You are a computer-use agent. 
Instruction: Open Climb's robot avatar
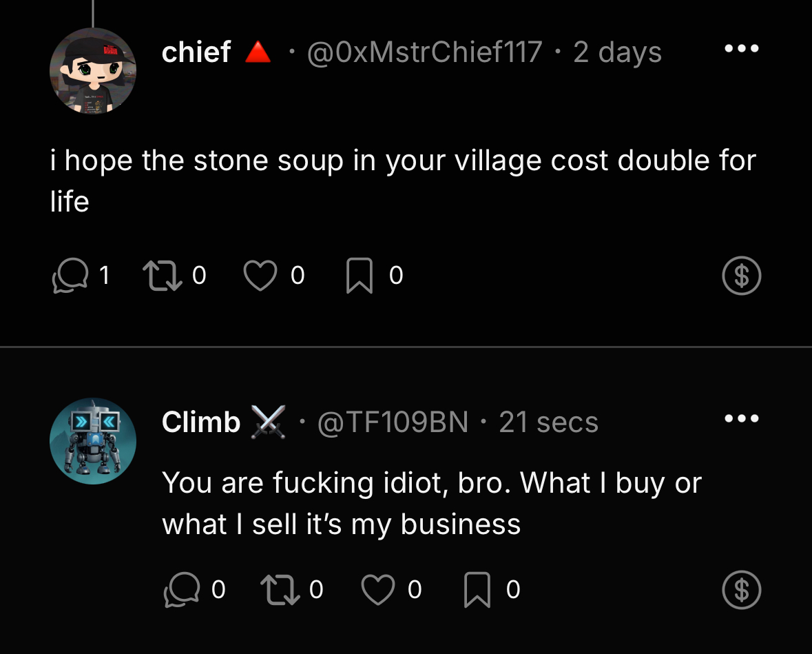[93, 441]
